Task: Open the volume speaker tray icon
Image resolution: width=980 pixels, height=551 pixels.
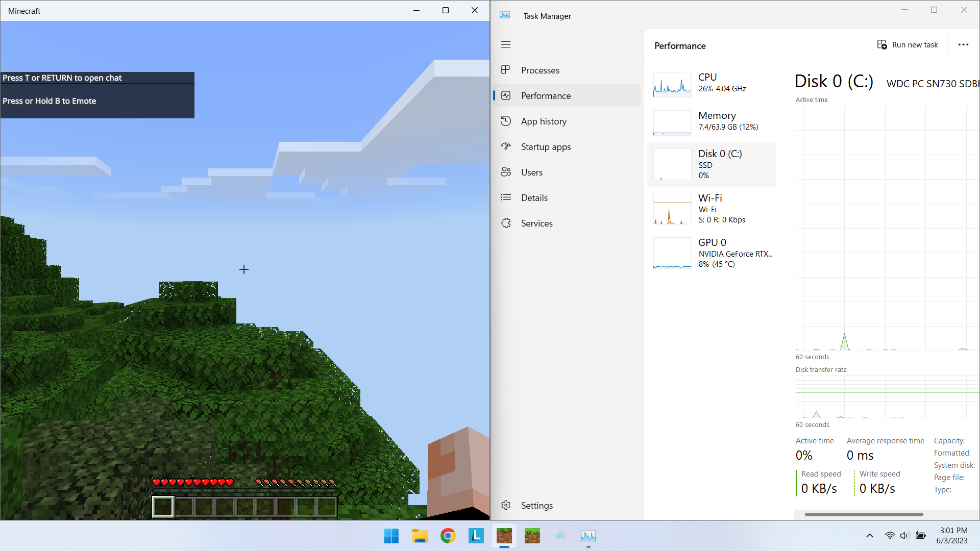Action: point(904,536)
